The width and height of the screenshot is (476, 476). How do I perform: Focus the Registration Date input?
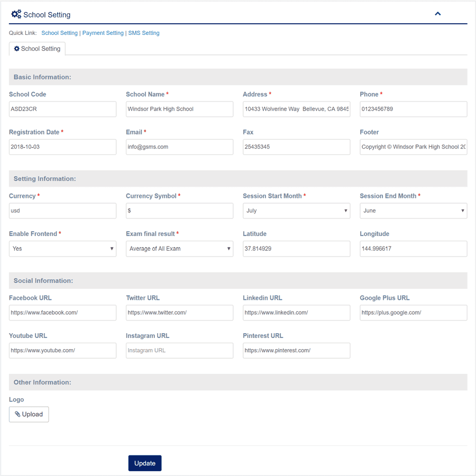(62, 147)
